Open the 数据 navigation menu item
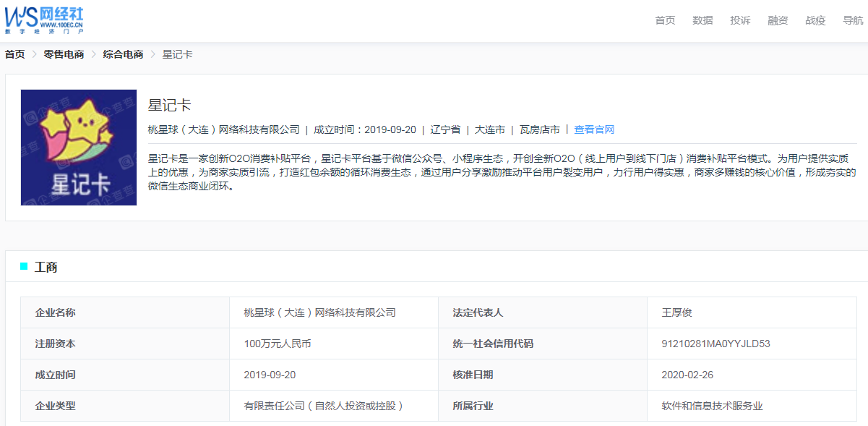Image resolution: width=868 pixels, height=426 pixels. coord(702,20)
